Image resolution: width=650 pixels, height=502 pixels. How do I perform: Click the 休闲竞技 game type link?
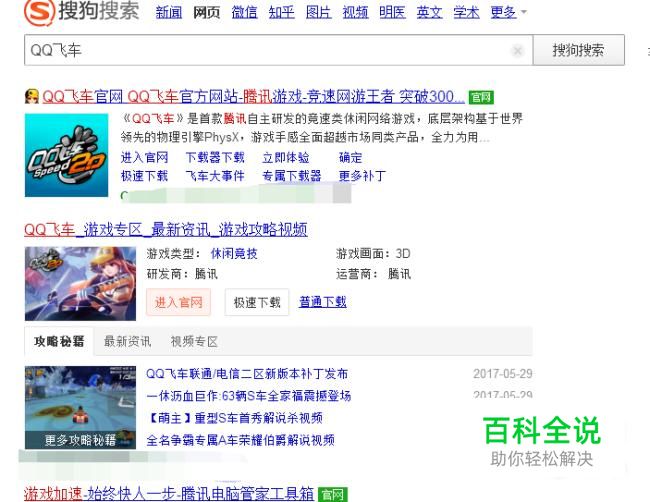click(234, 253)
